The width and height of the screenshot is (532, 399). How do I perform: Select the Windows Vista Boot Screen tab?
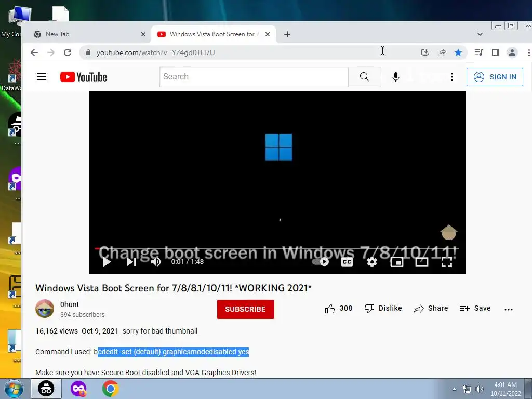click(213, 34)
